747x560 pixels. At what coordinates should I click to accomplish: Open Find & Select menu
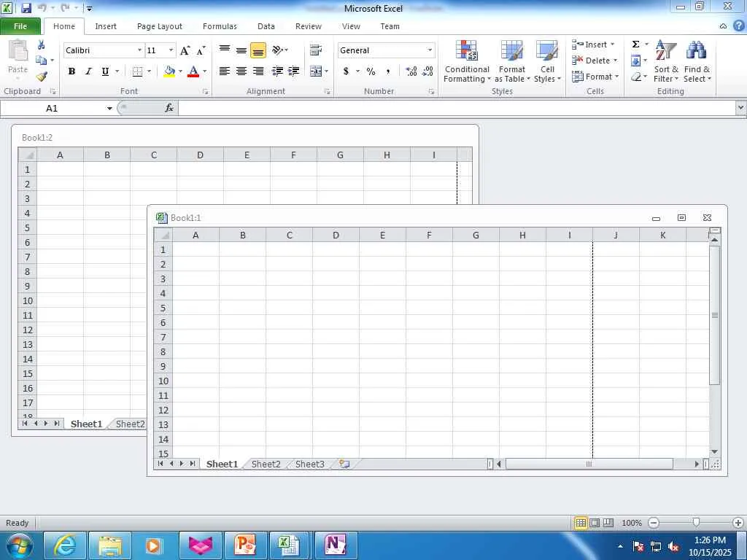coord(697,61)
